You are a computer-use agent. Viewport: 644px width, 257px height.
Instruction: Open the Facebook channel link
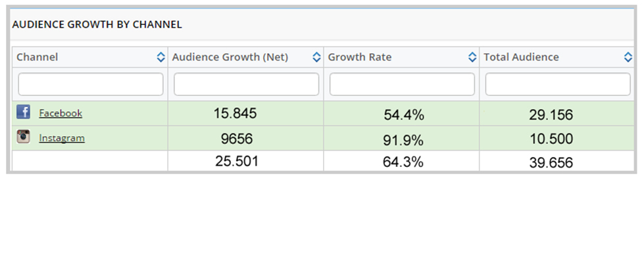click(x=61, y=113)
